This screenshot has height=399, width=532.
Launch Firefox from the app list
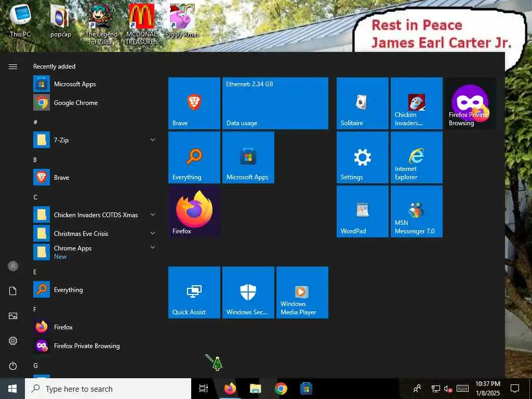95,327
